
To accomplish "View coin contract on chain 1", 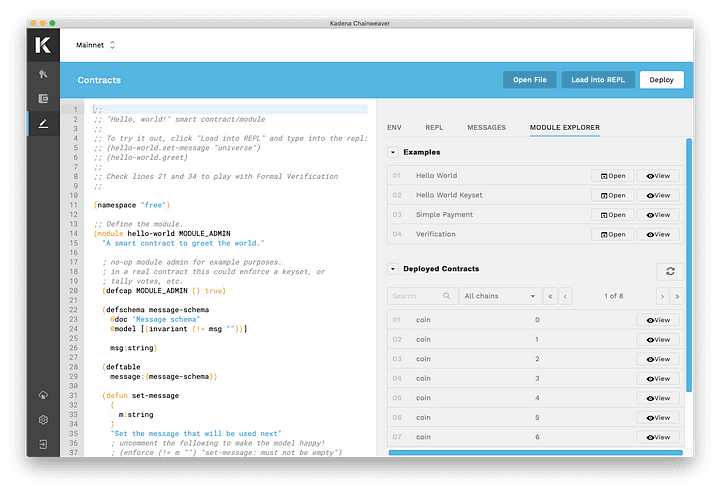I will (658, 339).
